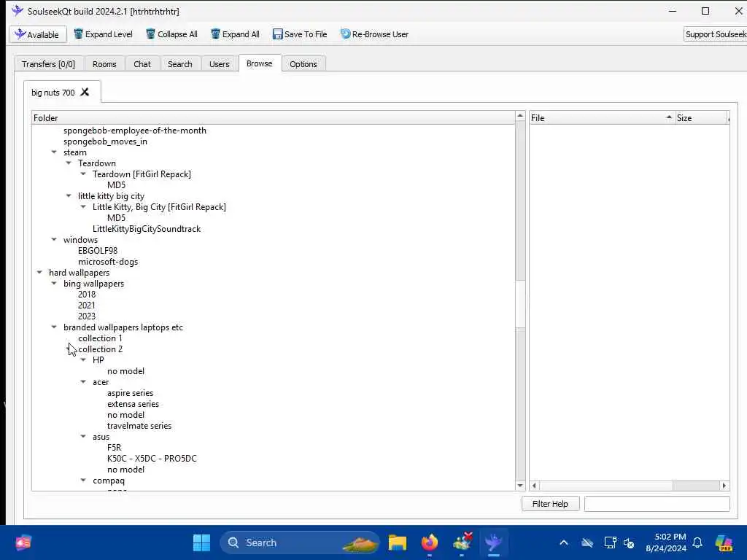The image size is (747, 560).
Task: Click Re-Browse User
Action: [x=374, y=34]
